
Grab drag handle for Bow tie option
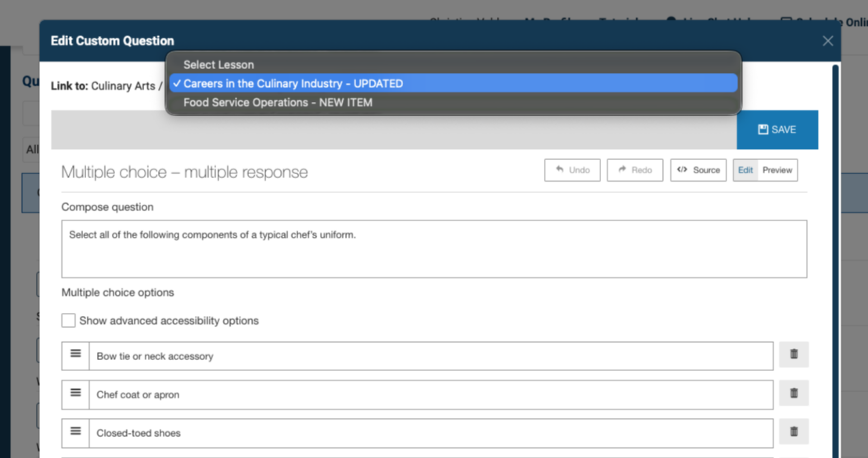(75, 354)
